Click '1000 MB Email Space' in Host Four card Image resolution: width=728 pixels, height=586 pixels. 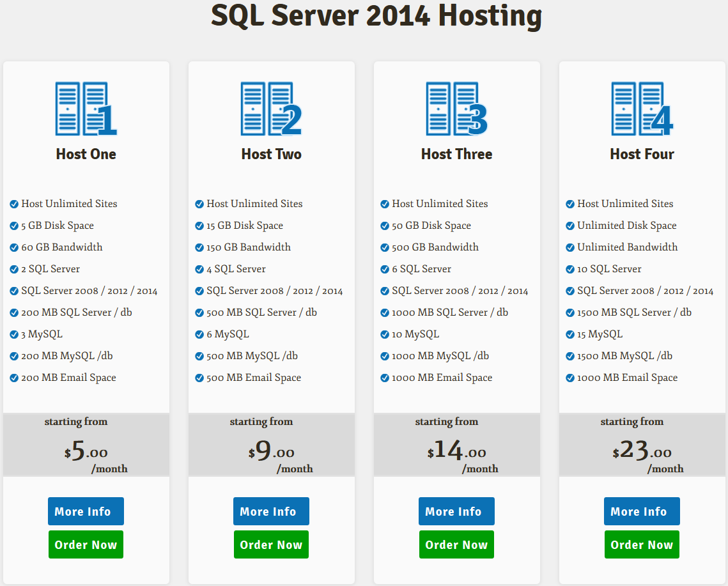click(627, 378)
